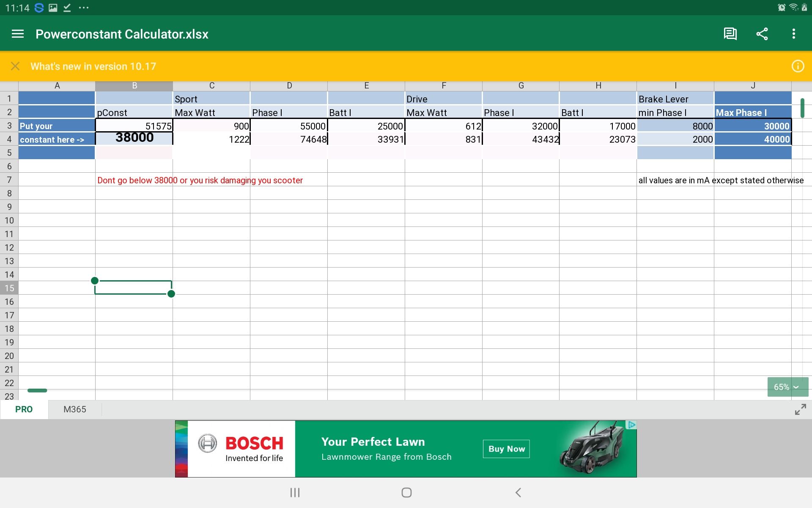Select row 15 header
812x508 pixels.
[9, 288]
